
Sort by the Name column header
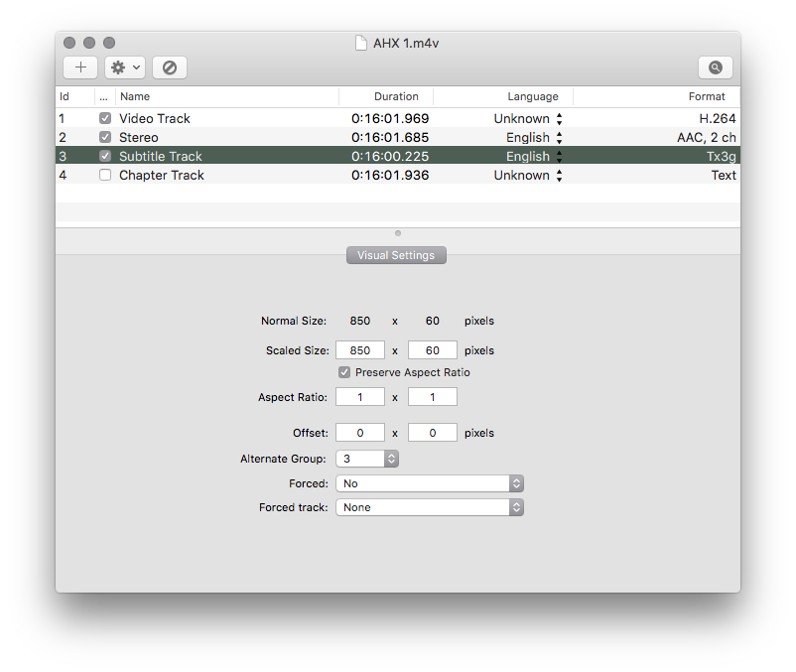[x=227, y=96]
